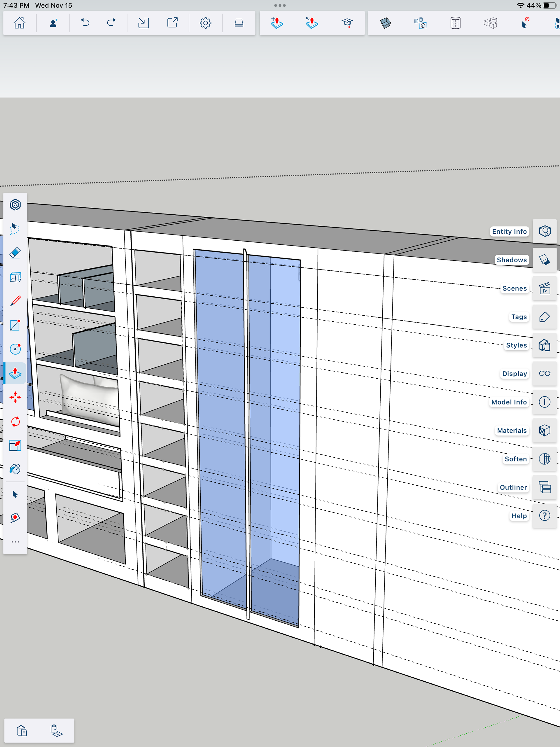560x747 pixels.
Task: Activate the Move tool
Action: tap(15, 397)
